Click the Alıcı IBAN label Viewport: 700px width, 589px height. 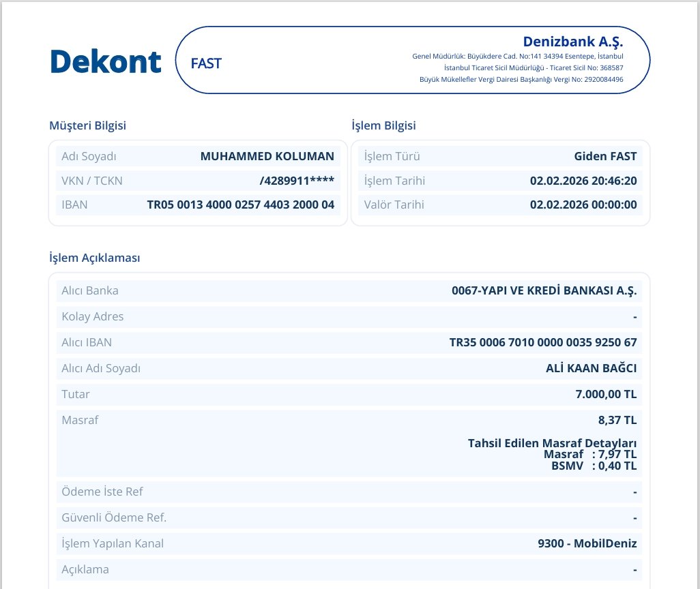click(87, 342)
